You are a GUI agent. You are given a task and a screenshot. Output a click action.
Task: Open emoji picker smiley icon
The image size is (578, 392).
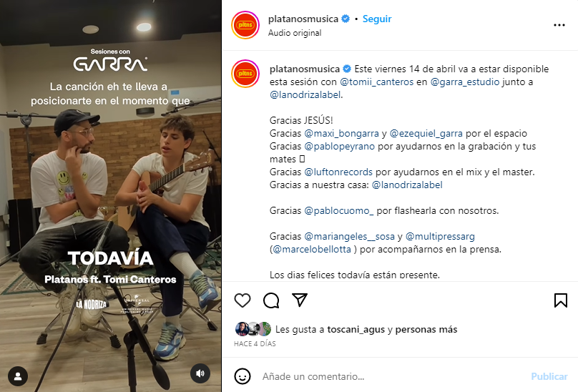click(x=243, y=376)
